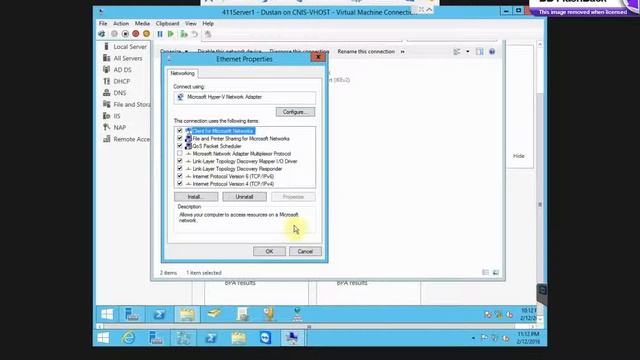Open the Help menu
This screenshot has width=640, height=360.
pyautogui.click(x=208, y=24)
